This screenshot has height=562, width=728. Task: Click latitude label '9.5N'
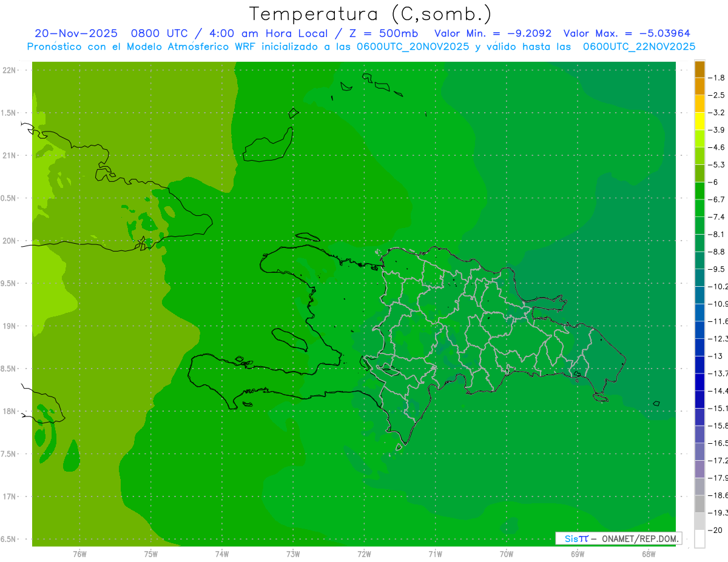(8, 284)
